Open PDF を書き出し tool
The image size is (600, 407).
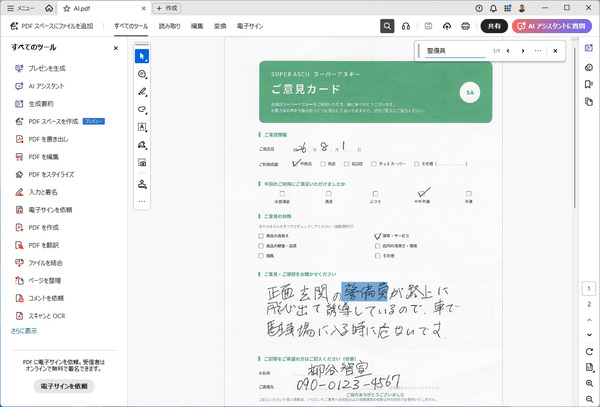coord(42,139)
